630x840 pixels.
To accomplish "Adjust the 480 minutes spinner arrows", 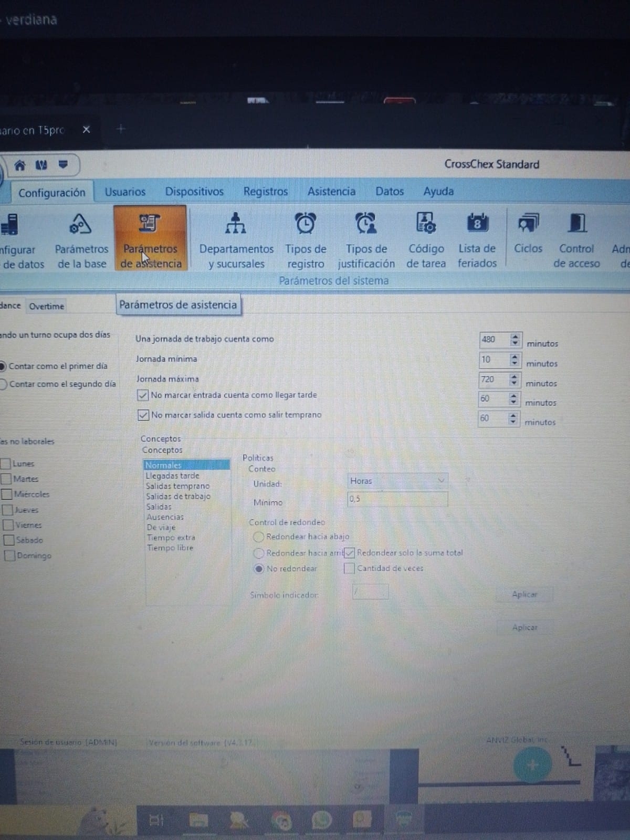I will click(515, 340).
